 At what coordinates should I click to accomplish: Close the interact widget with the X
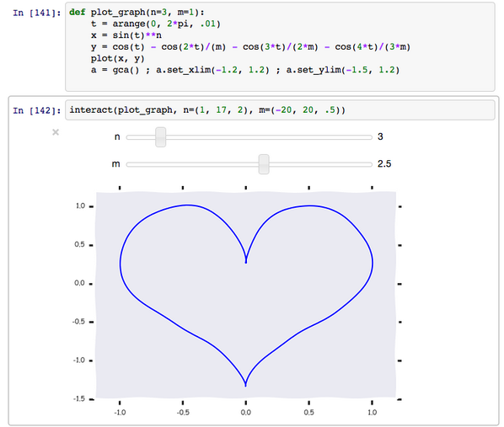pyautogui.click(x=56, y=132)
